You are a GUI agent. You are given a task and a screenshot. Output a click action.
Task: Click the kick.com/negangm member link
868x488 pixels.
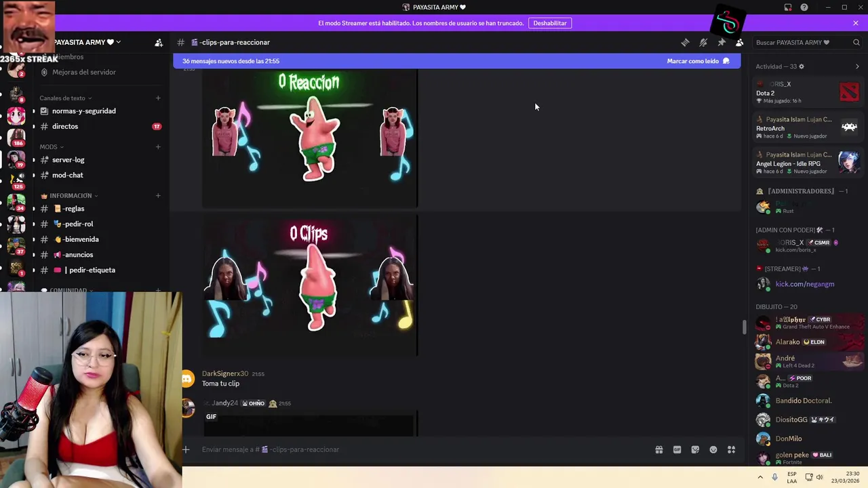pyautogui.click(x=805, y=284)
